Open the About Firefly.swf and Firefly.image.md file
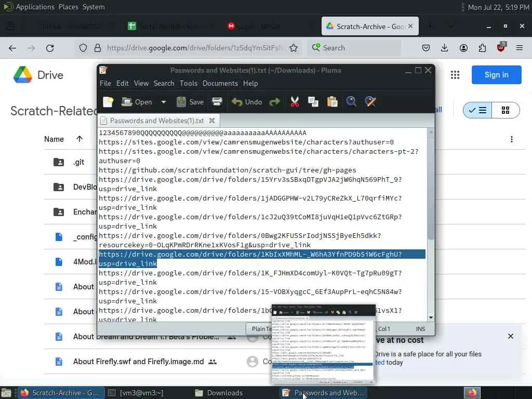 pos(138,362)
